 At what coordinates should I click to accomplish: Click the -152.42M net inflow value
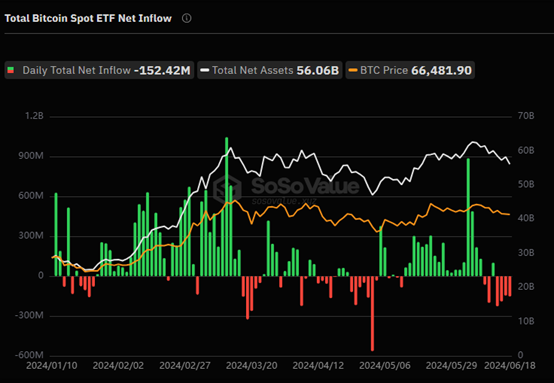tap(162, 70)
